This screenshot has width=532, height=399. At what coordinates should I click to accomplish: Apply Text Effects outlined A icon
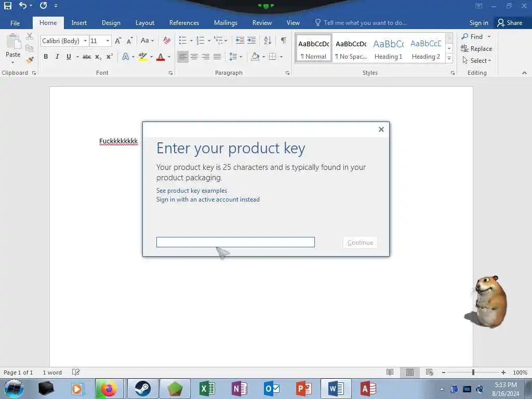tap(125, 57)
